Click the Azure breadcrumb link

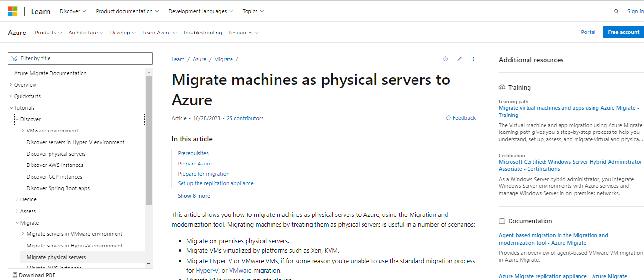coord(199,59)
